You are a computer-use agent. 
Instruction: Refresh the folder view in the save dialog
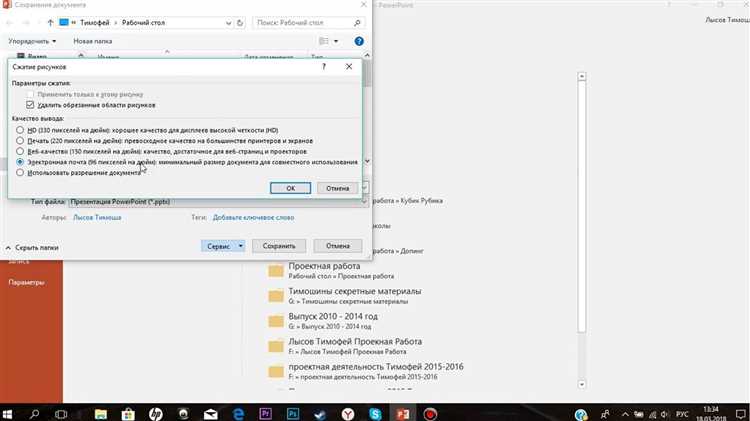[240, 22]
